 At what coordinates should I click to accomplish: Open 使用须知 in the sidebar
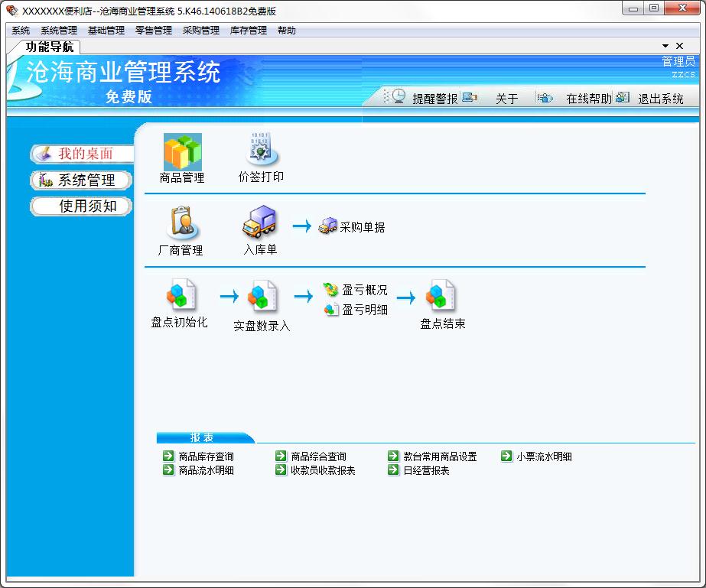pyautogui.click(x=82, y=206)
